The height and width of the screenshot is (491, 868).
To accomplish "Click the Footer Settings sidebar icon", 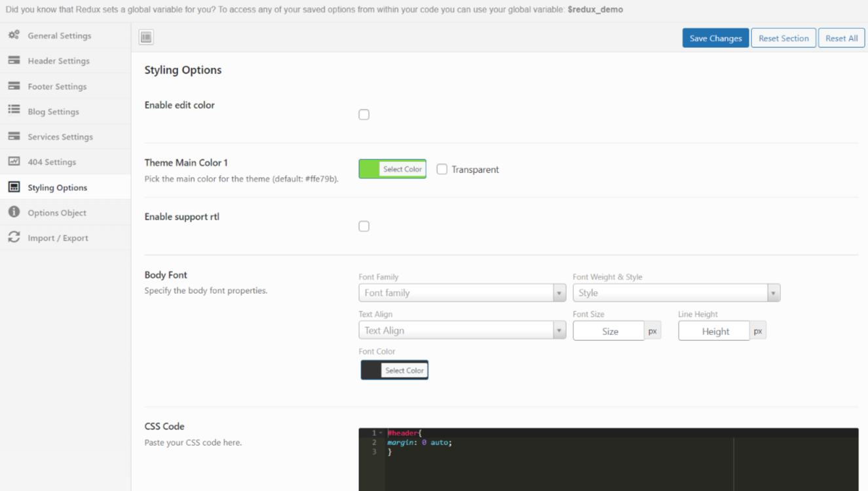I will [x=14, y=86].
